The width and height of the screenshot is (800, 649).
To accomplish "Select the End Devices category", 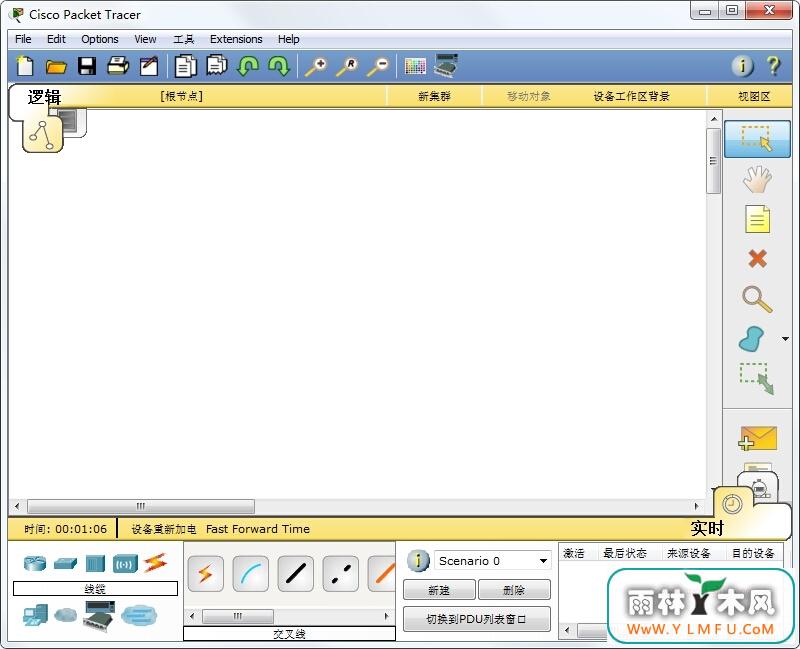I will point(35,615).
